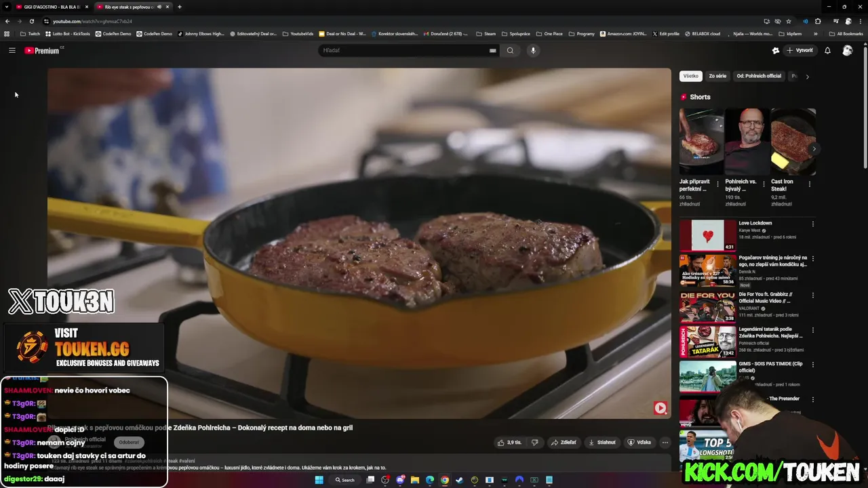Open the One Piece bookmarks folder
The width and height of the screenshot is (868, 488).
(549, 33)
